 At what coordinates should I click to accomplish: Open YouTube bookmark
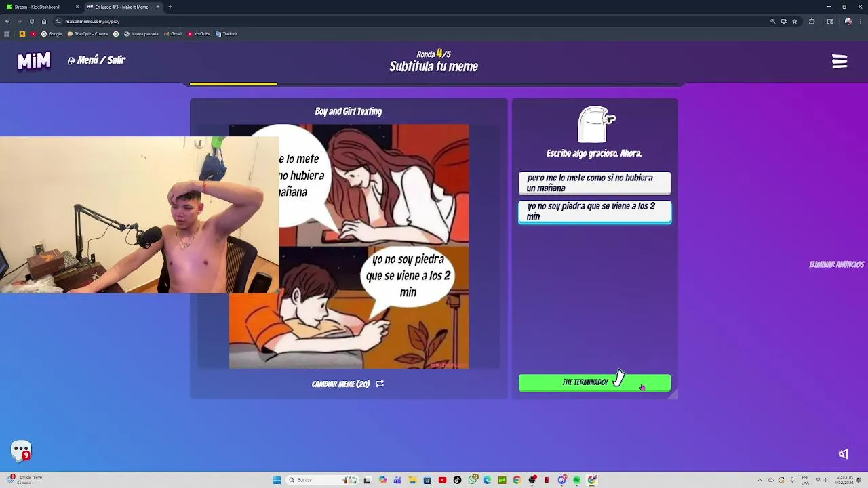pyautogui.click(x=199, y=34)
